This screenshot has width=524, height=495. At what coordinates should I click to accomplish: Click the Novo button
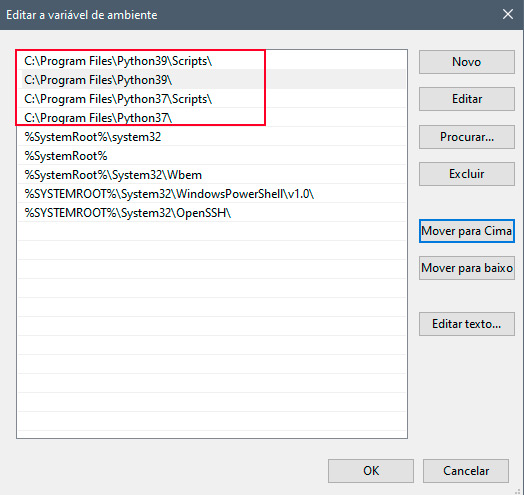click(467, 62)
